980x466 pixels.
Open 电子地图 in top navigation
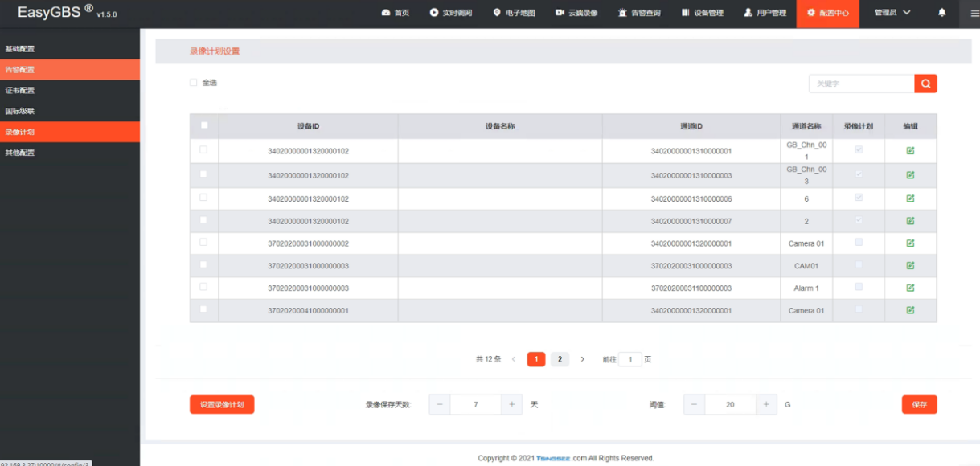(x=514, y=13)
